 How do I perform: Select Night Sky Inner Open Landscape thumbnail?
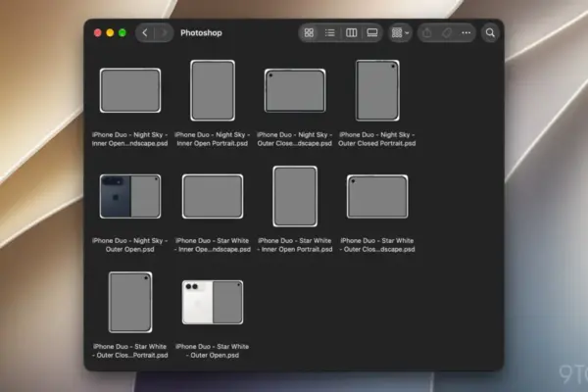pos(130,90)
